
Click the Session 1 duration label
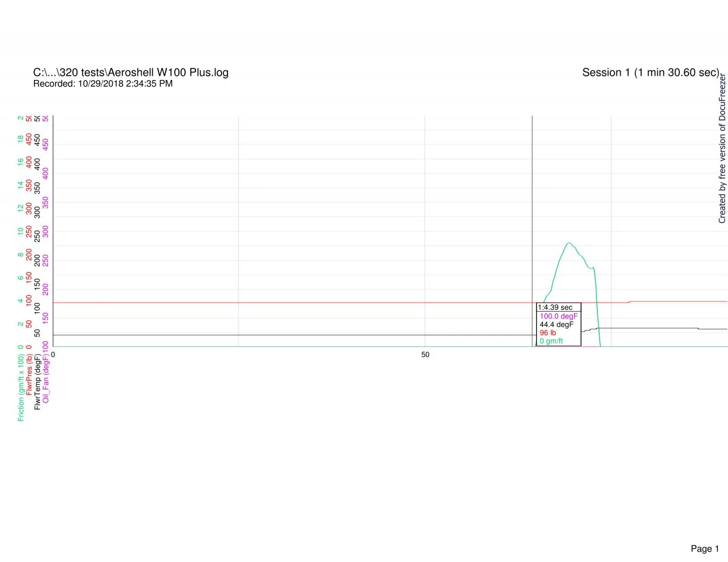click(x=650, y=73)
